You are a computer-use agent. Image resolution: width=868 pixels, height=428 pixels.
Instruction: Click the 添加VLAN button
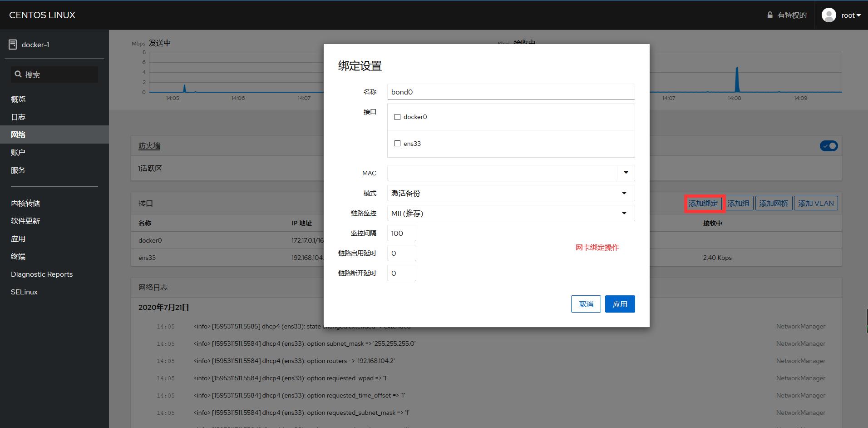coord(815,203)
